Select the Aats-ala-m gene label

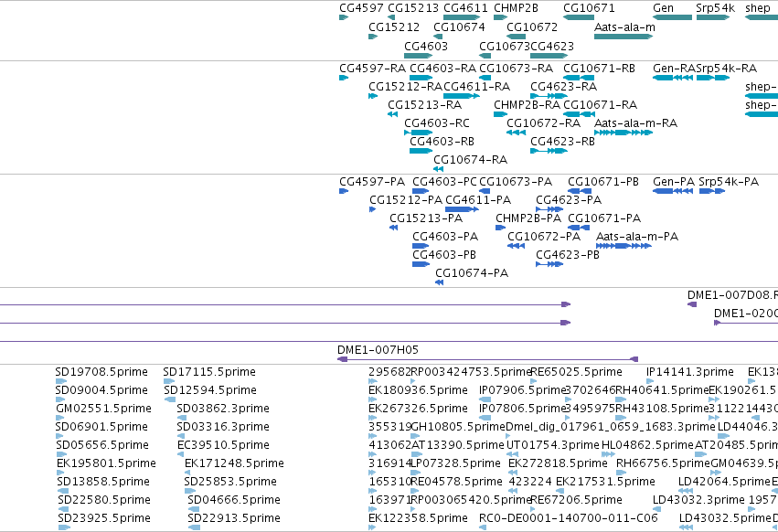pyautogui.click(x=624, y=27)
